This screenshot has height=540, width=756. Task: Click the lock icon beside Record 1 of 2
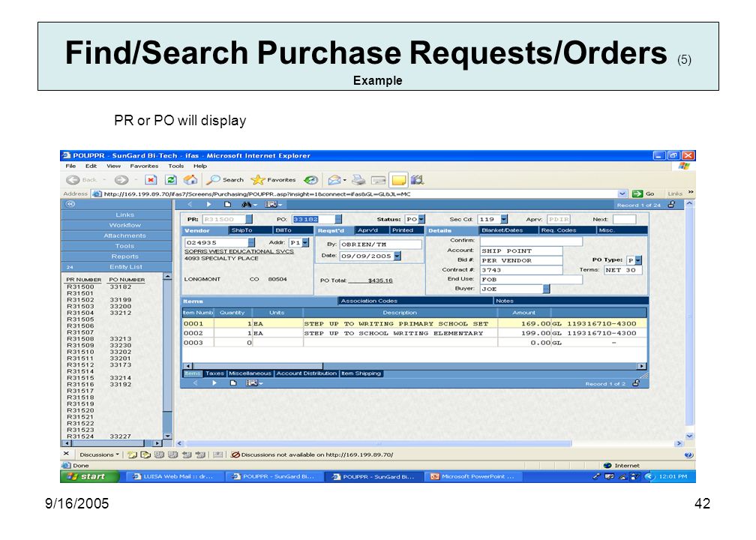click(x=636, y=383)
